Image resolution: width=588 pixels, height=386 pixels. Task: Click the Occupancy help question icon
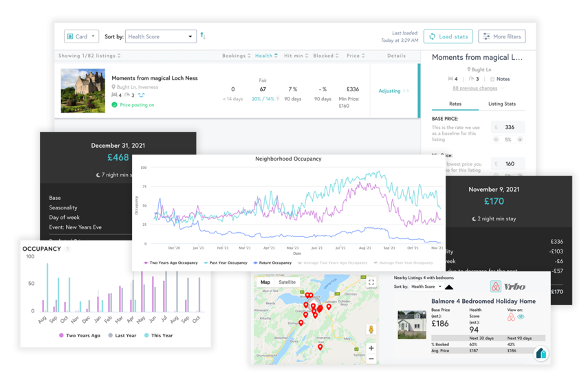(x=67, y=249)
